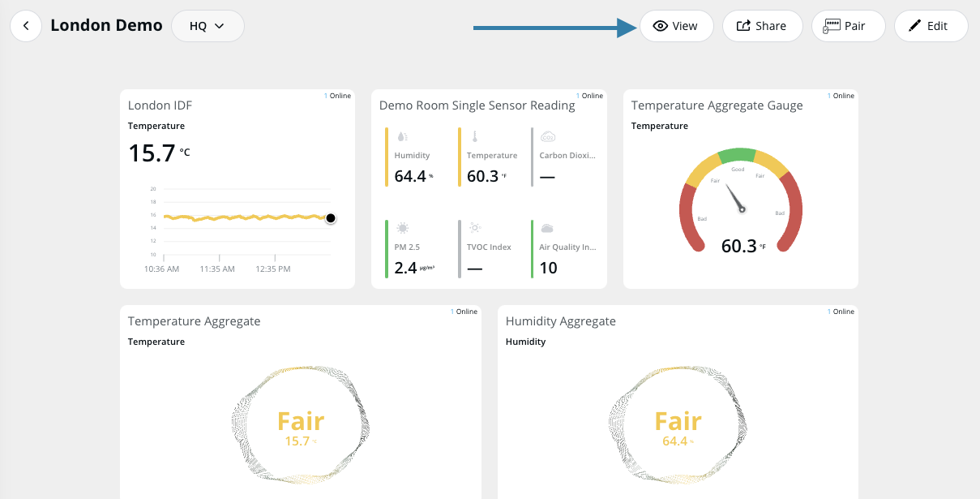Click the green Good gauge segment

pyautogui.click(x=737, y=156)
